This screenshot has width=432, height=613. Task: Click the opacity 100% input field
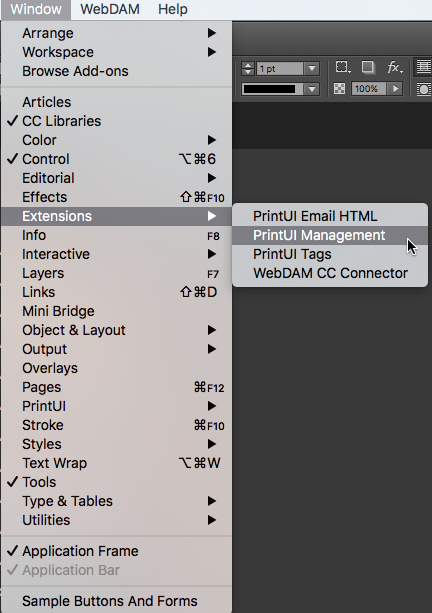pos(368,89)
